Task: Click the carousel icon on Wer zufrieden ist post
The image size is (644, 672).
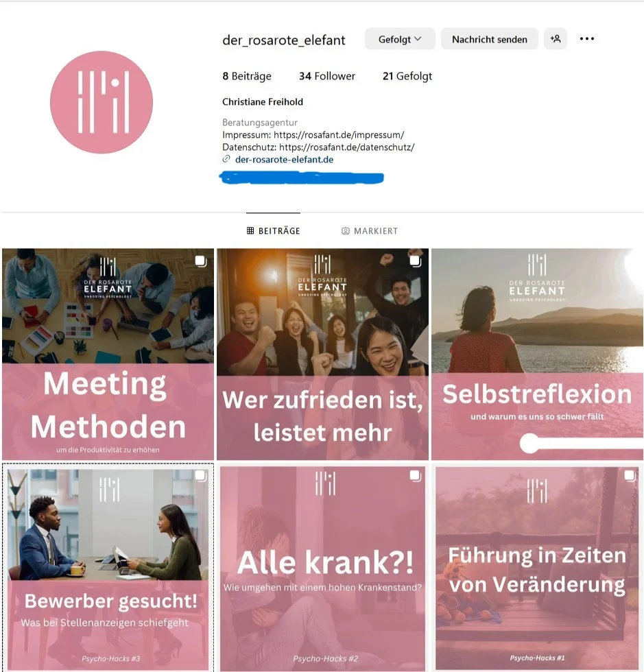Action: 415,261
